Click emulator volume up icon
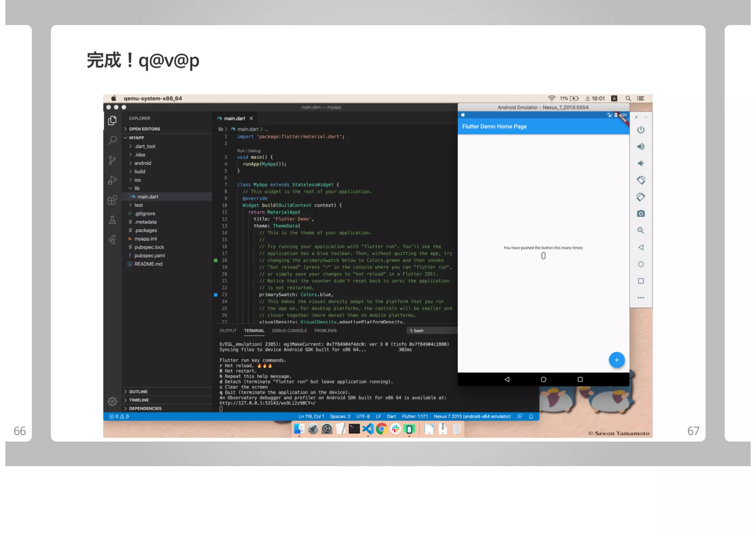 [x=641, y=147]
